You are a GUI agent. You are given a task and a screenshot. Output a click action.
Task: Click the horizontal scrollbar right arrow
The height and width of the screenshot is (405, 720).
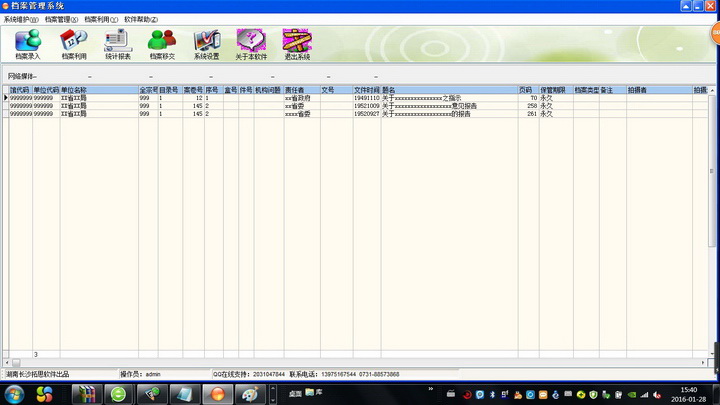[x=703, y=363]
